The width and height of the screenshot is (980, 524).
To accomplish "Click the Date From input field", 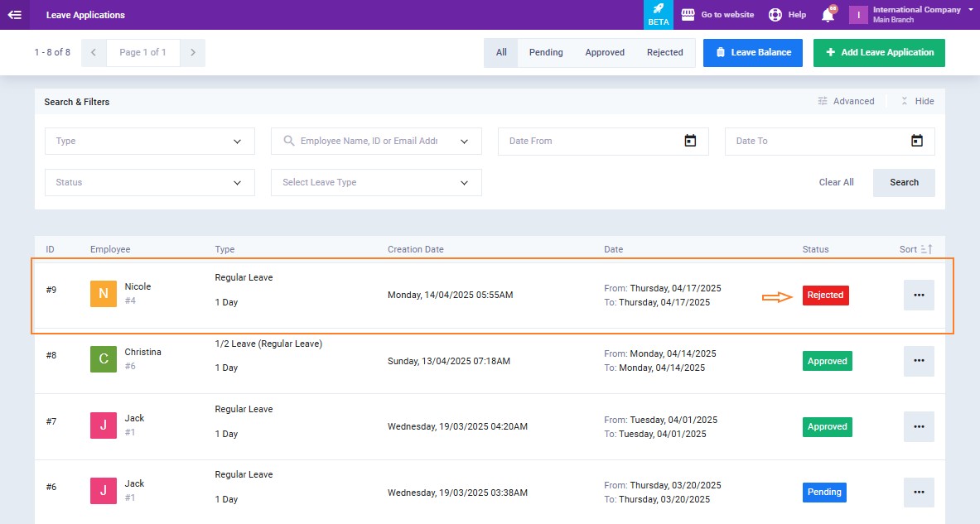I will pos(603,142).
